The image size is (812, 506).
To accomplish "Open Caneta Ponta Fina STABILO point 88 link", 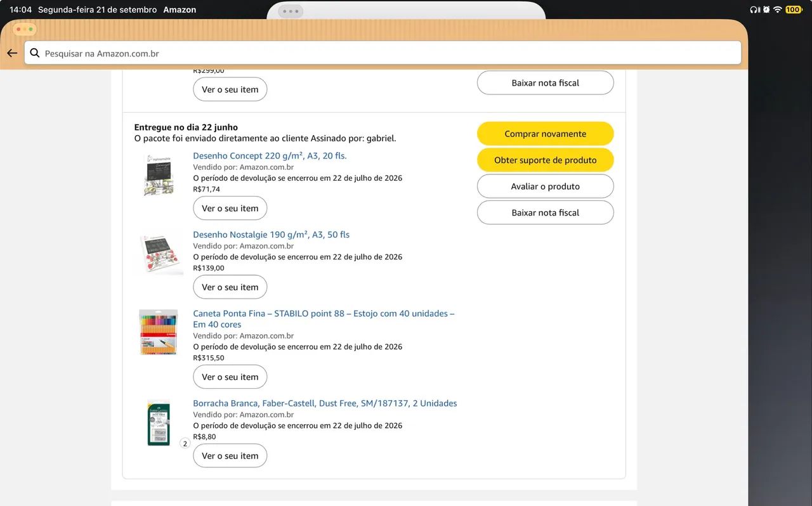I will (x=324, y=319).
